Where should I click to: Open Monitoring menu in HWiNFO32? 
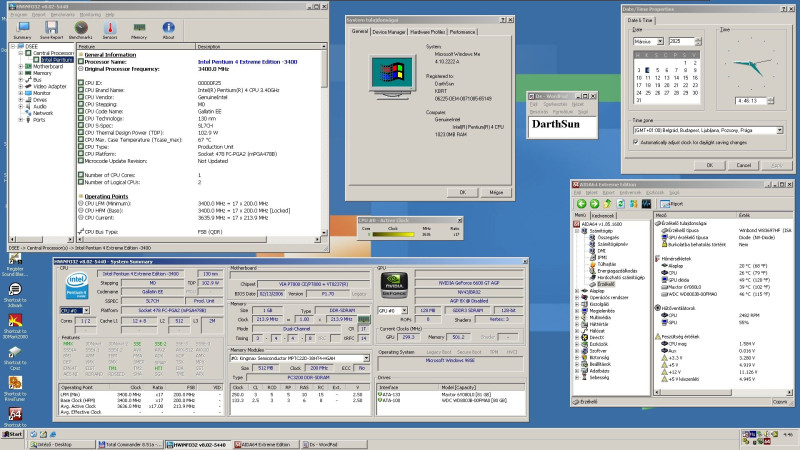pos(90,15)
